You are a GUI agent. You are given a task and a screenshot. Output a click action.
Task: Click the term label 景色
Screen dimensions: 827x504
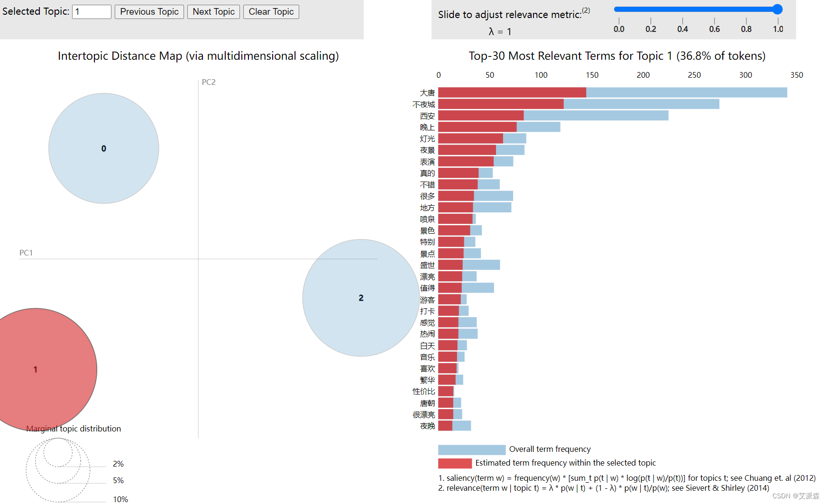[427, 230]
